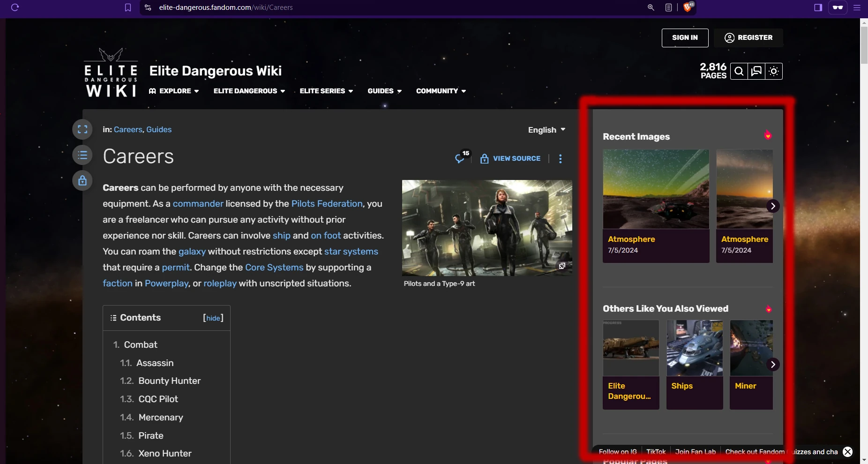Click the Elite Dangerous Wiki logo
The image size is (868, 464).
click(110, 72)
